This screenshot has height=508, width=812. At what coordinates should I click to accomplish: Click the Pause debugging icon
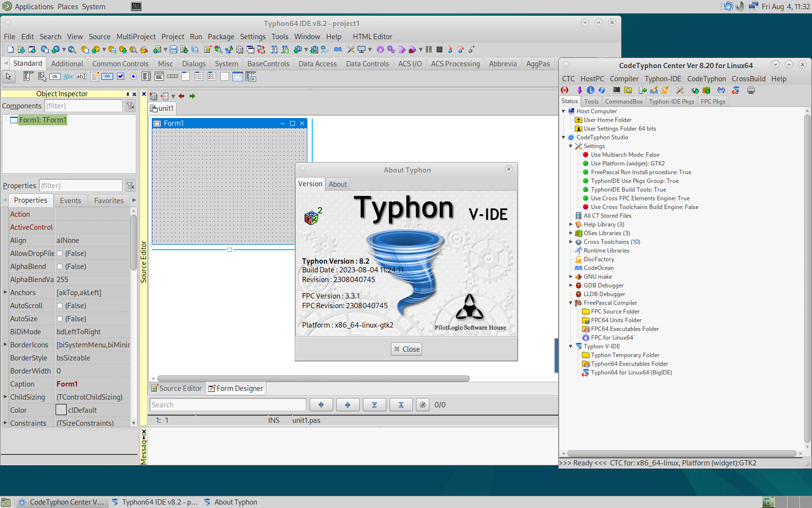(x=429, y=49)
